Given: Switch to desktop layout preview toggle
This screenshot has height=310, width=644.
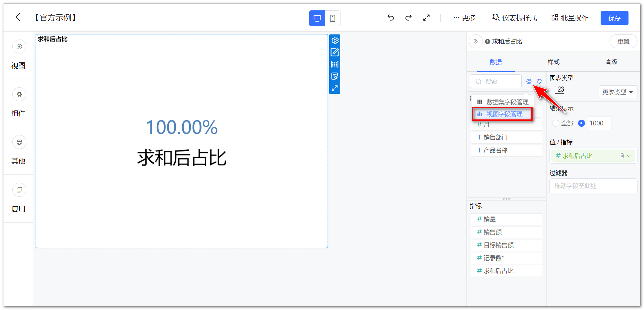Looking at the screenshot, I should [x=317, y=18].
